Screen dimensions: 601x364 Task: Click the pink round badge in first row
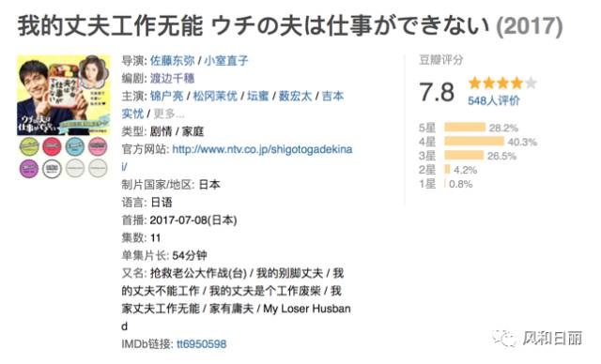[x=98, y=146]
